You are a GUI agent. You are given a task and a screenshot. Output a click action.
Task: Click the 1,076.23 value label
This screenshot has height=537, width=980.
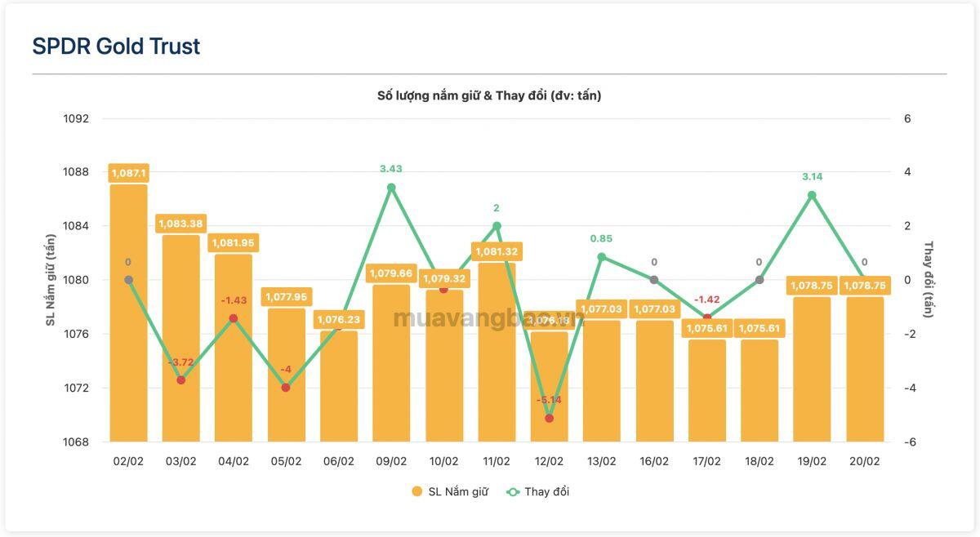pyautogui.click(x=339, y=320)
